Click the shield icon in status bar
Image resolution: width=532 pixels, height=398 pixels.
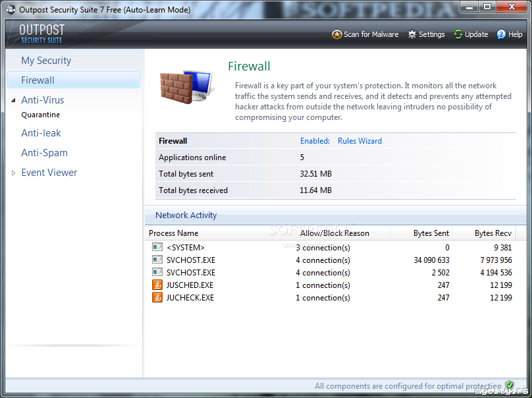tap(509, 385)
